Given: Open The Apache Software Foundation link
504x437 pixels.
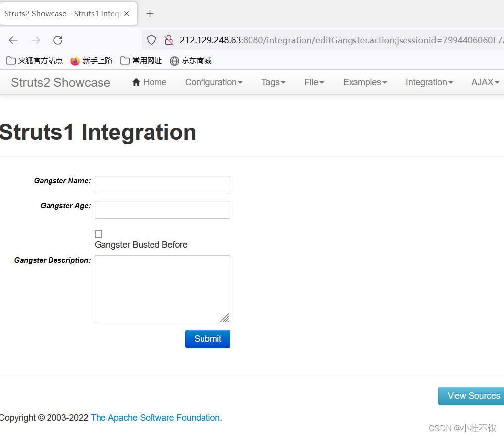Looking at the screenshot, I should [x=156, y=417].
